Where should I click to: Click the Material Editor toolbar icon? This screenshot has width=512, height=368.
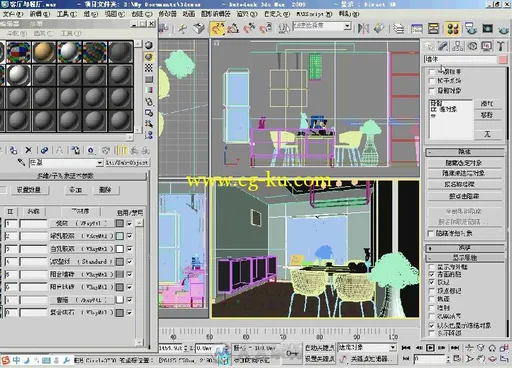pyautogui.click(x=452, y=29)
